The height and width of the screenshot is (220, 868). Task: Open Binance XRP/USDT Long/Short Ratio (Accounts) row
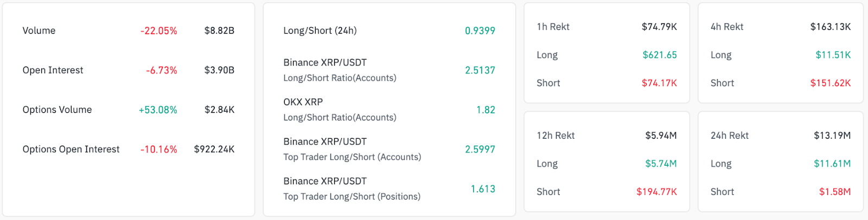(x=340, y=70)
